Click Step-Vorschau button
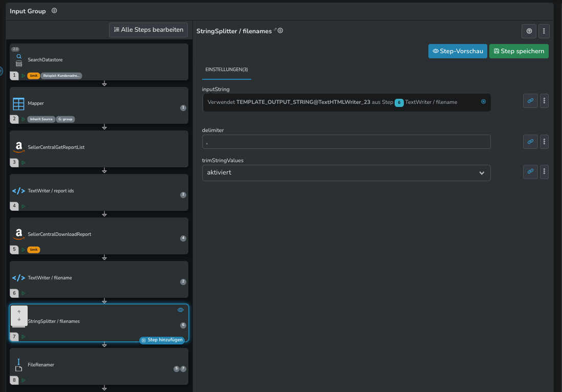This screenshot has width=562, height=392. pyautogui.click(x=458, y=51)
